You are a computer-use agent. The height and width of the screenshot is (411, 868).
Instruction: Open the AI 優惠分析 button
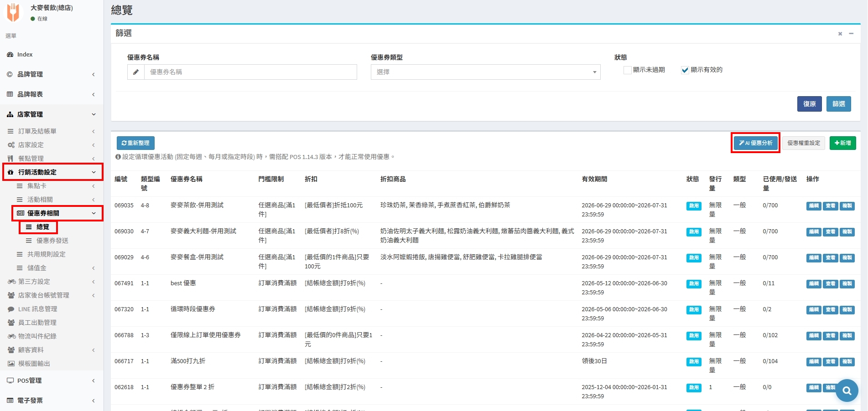click(x=755, y=143)
